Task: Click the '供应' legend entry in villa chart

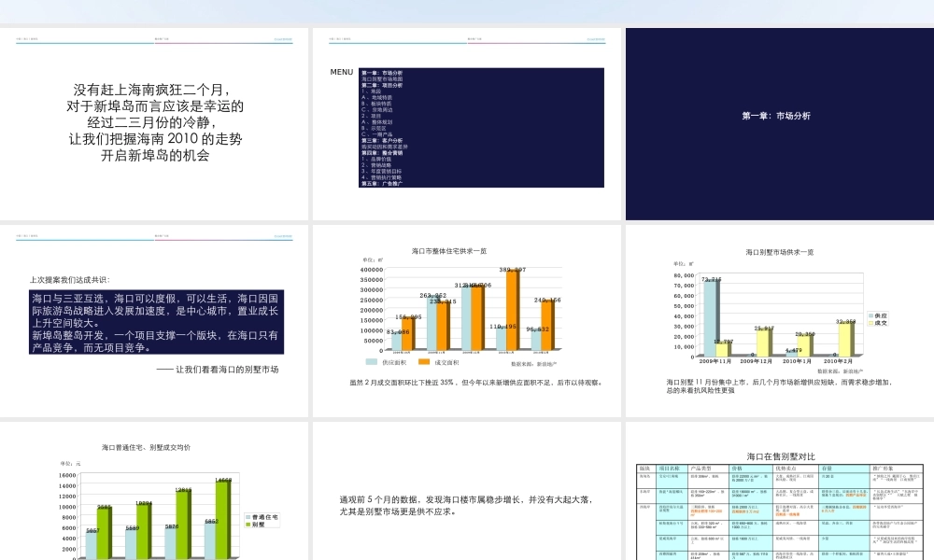Action: 878,315
